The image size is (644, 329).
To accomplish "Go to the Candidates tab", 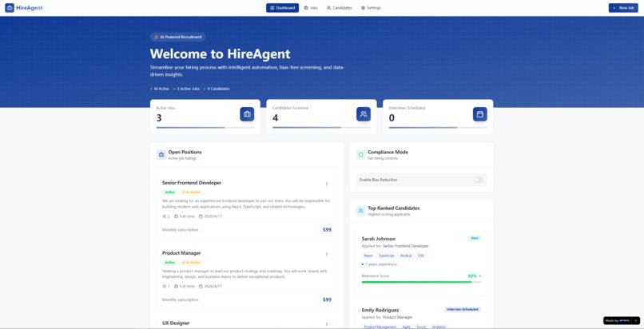I will (340, 8).
